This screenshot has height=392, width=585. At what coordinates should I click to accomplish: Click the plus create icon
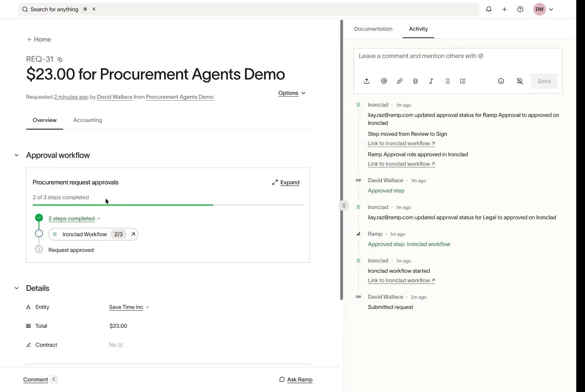(504, 9)
